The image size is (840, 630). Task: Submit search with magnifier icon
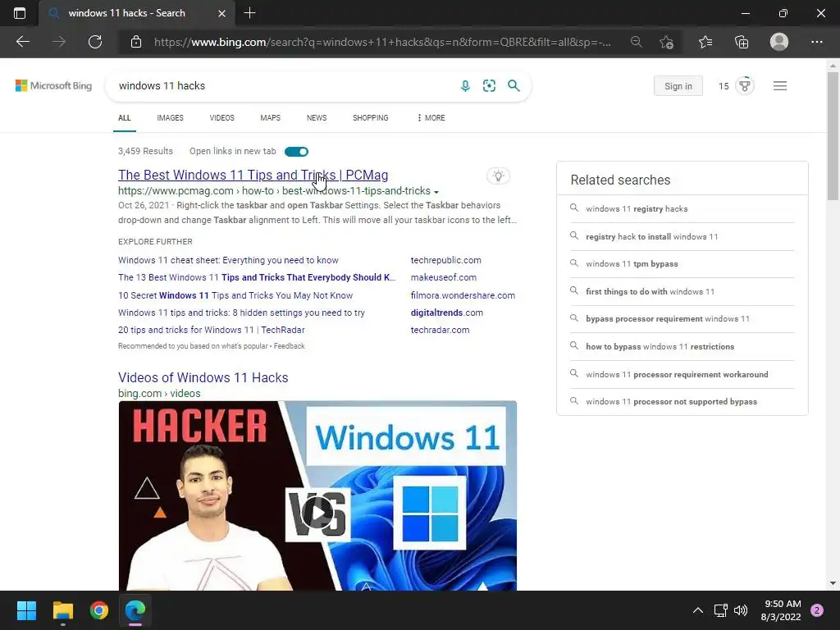(514, 85)
